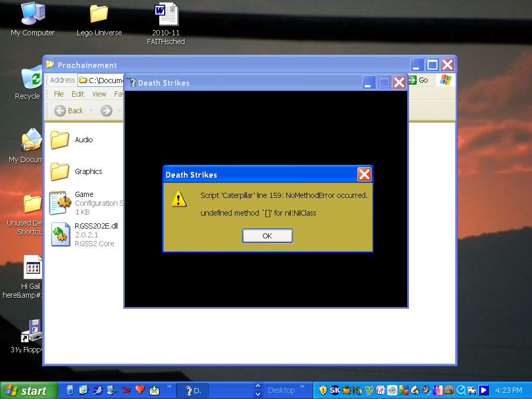Image resolution: width=532 pixels, height=399 pixels.
Task: Expand the Desktop toolbar chevron
Action: pos(302,387)
